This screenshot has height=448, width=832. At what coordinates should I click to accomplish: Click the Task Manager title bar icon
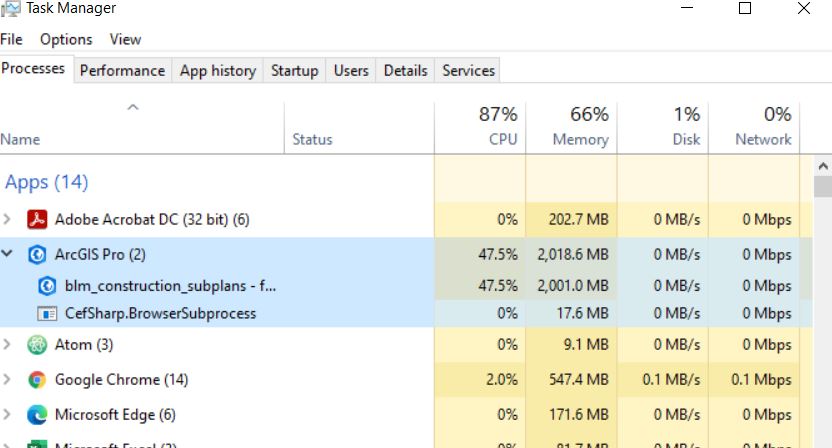10,8
